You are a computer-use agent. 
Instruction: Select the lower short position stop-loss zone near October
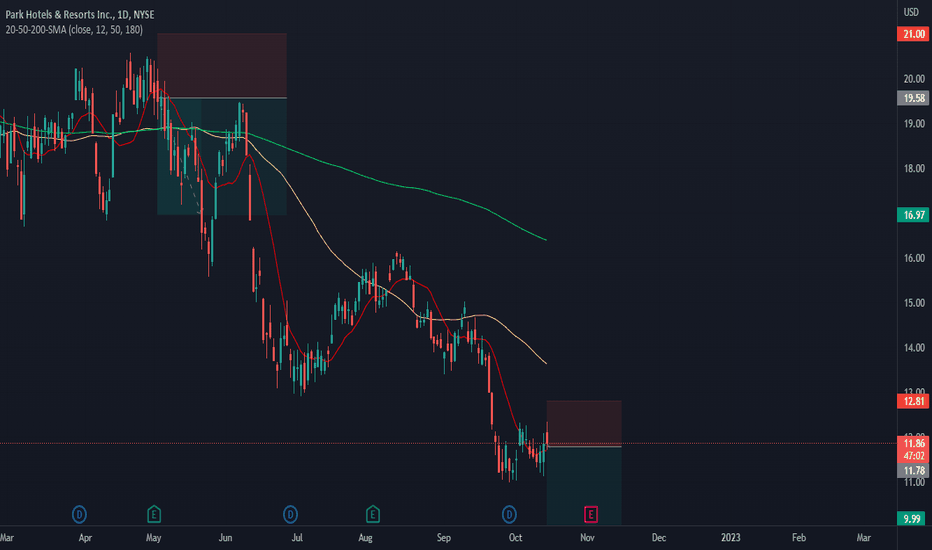pyautogui.click(x=584, y=423)
